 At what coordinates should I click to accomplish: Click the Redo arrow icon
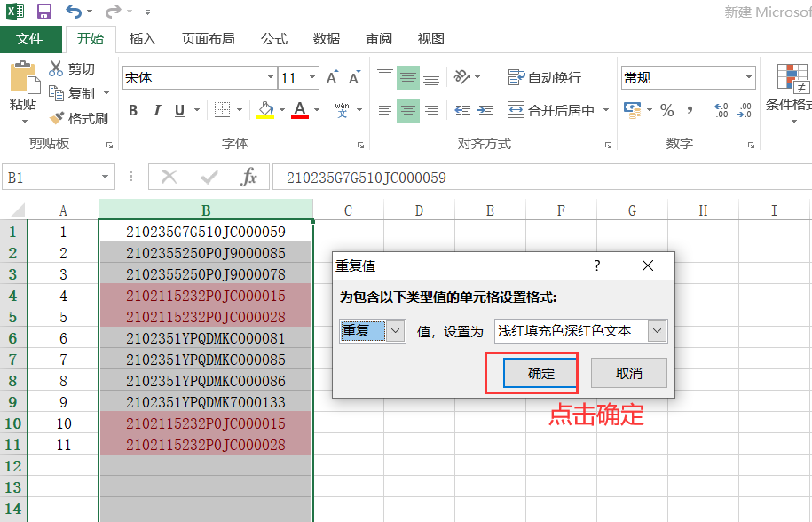113,11
